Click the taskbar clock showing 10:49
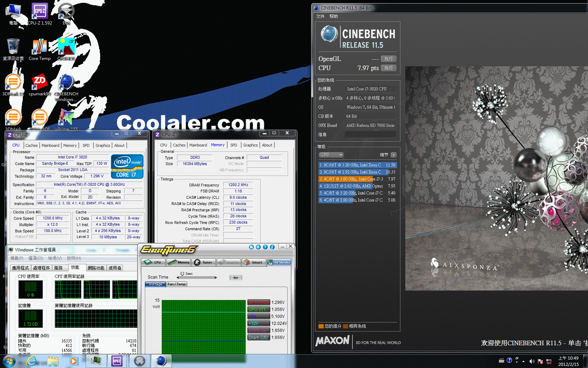 [x=568, y=361]
